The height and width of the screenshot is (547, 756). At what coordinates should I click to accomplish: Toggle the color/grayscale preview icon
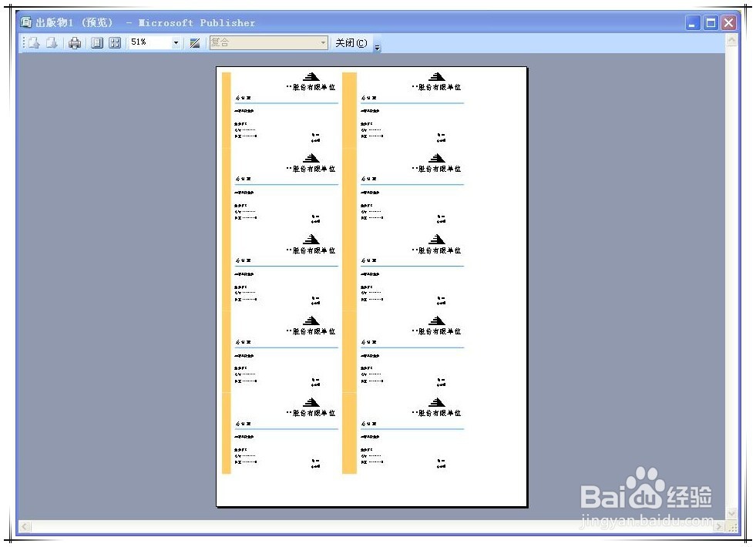[x=195, y=43]
